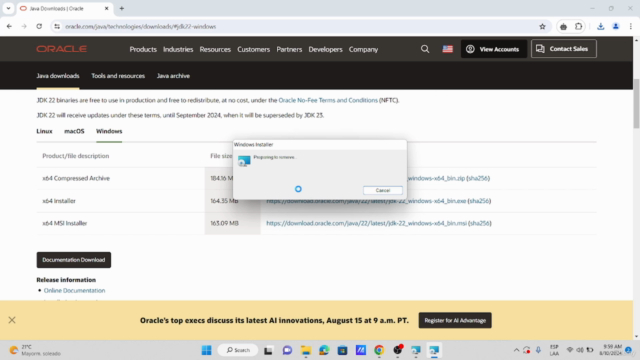The width and height of the screenshot is (640, 360).
Task: Open Microsoft Edge from taskbar
Action: pos(324,350)
